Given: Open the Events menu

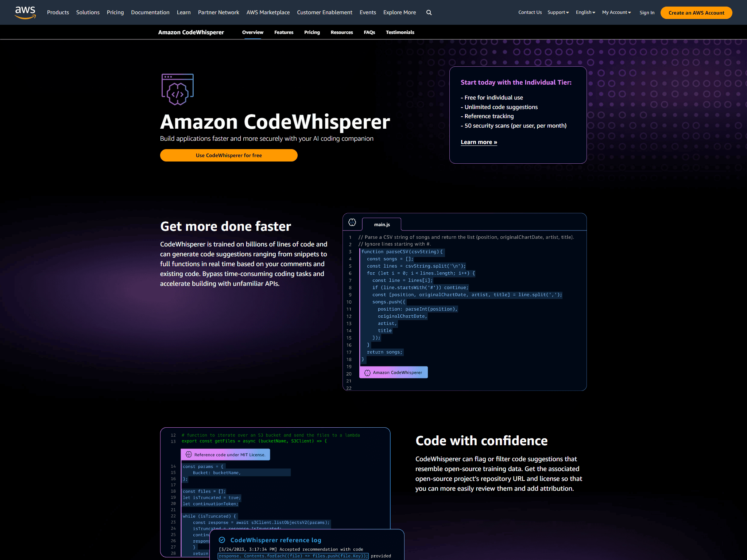Looking at the screenshot, I should 368,12.
